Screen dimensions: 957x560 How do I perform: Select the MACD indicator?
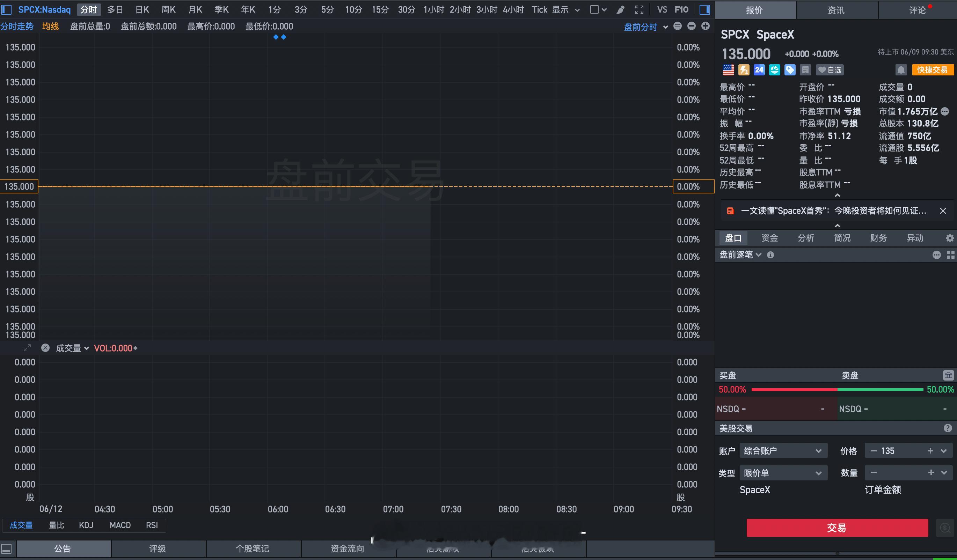pos(120,525)
